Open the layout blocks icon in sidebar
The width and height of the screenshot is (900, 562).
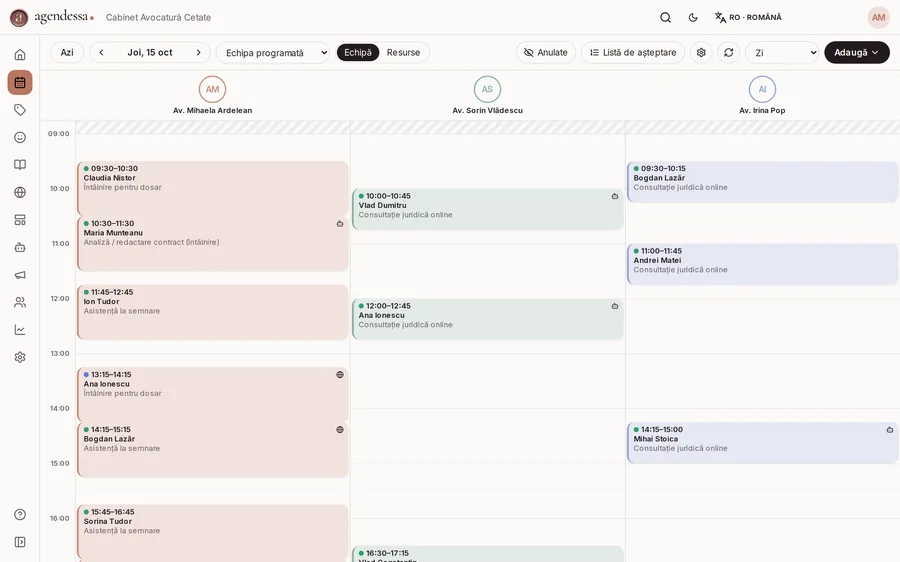click(x=20, y=220)
